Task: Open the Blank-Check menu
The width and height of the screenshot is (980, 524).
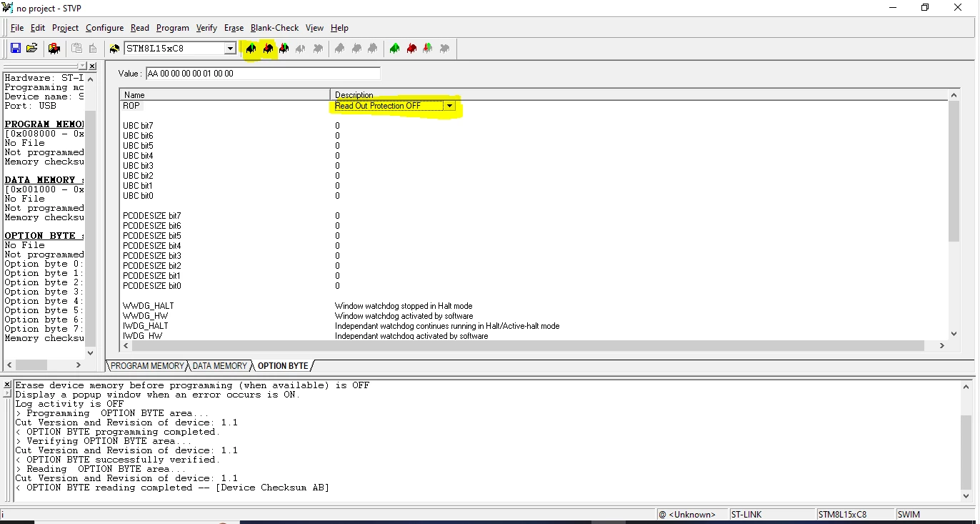Action: coord(274,28)
